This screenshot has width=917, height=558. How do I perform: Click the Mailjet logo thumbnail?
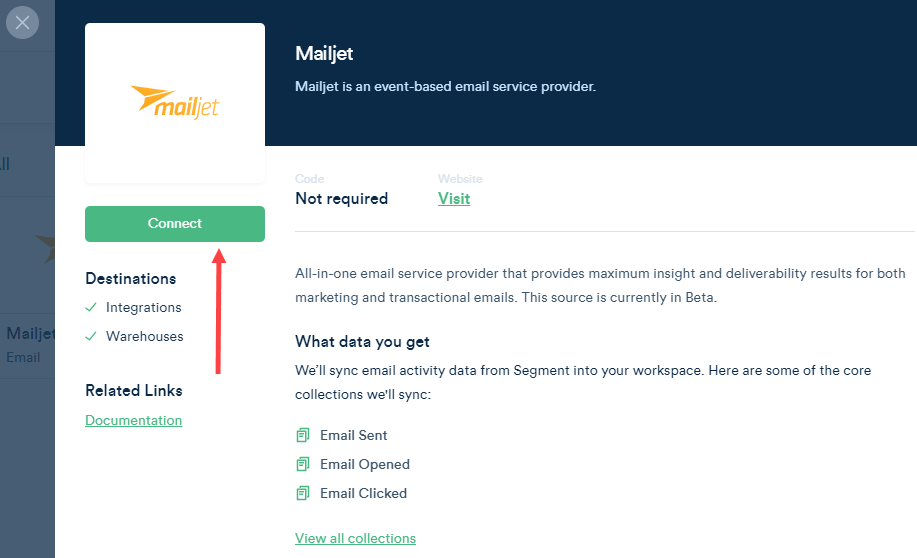[175, 103]
